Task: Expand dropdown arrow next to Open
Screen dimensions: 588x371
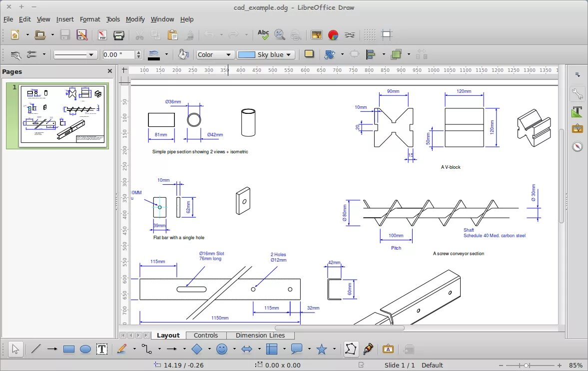Action: [x=52, y=35]
